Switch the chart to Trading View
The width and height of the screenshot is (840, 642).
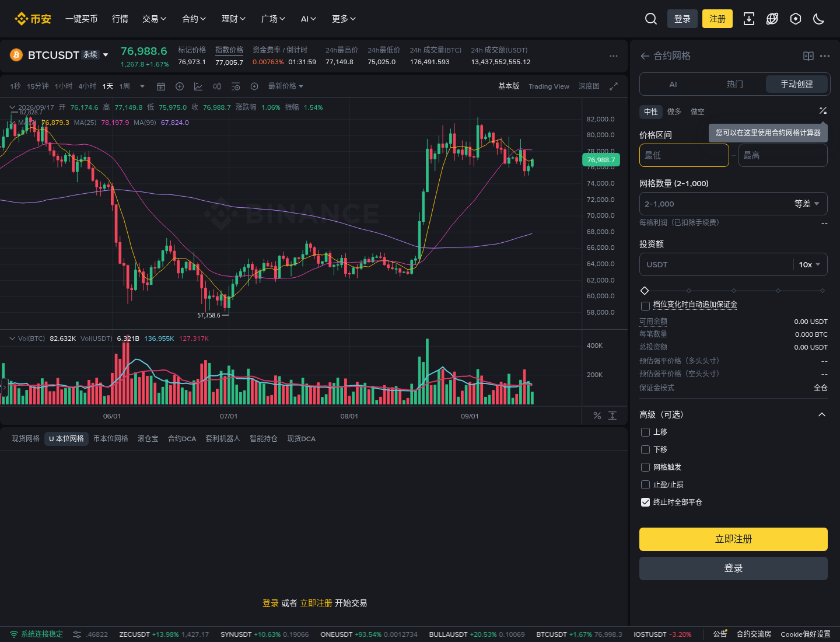coord(549,86)
